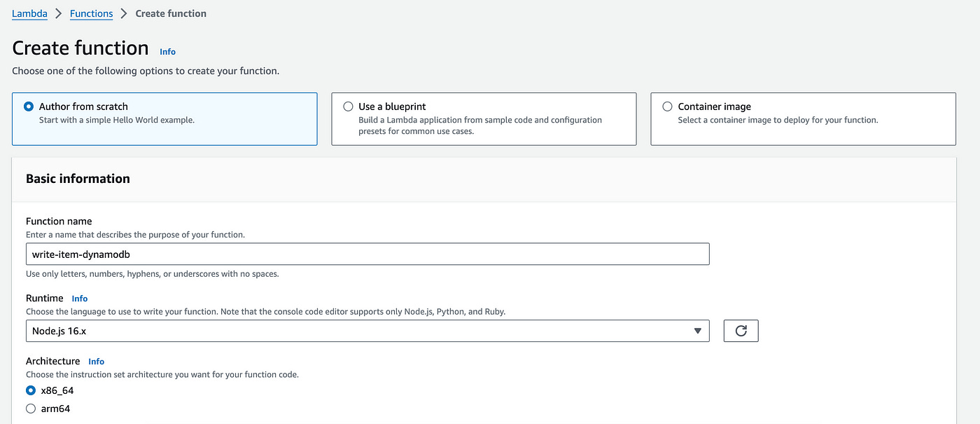Go to the Functions breadcrumb link
980x424 pixels.
click(x=91, y=13)
